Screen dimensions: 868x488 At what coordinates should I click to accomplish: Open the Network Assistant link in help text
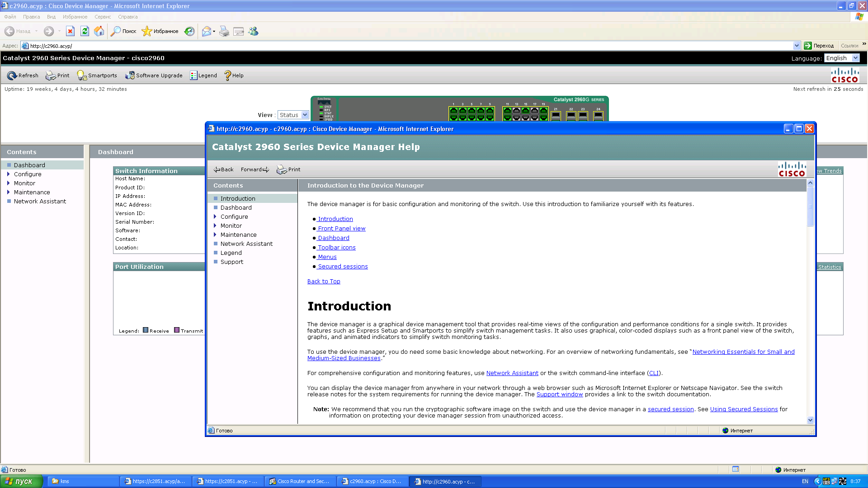point(512,373)
